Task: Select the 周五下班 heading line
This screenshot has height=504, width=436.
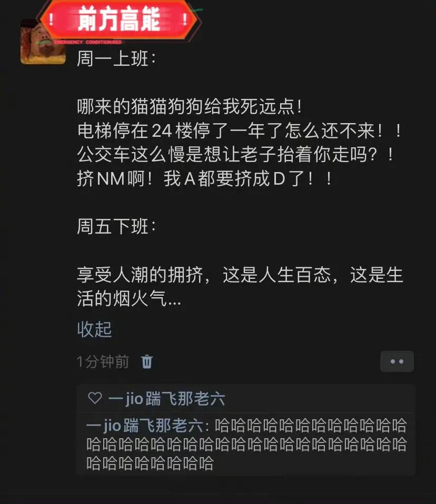Action: (116, 227)
